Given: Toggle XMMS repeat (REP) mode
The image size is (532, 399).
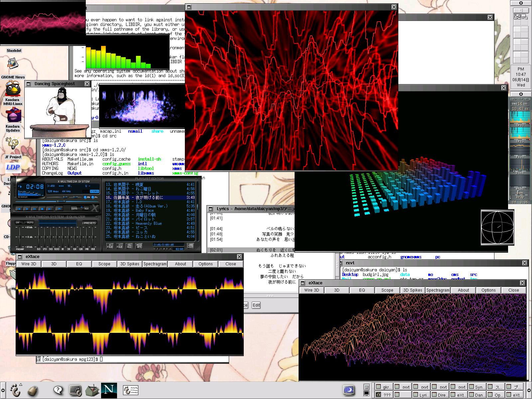Looking at the screenshot, I should [85, 208].
